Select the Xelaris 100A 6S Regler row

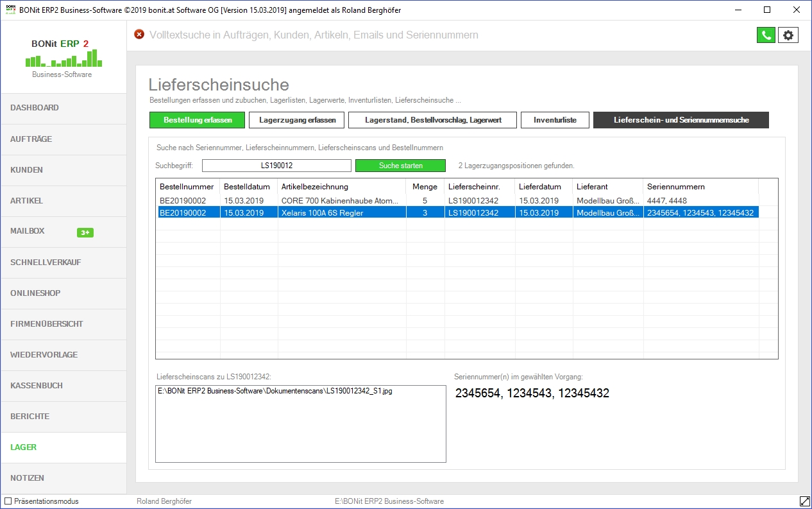(x=458, y=212)
